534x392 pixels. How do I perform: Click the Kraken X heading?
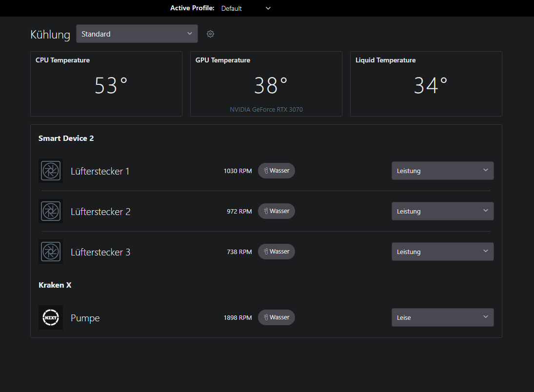pos(55,285)
